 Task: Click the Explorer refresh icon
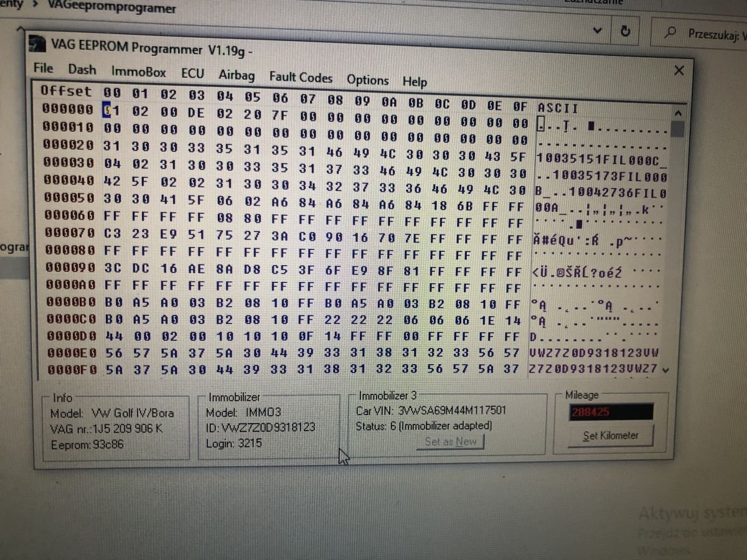click(626, 31)
